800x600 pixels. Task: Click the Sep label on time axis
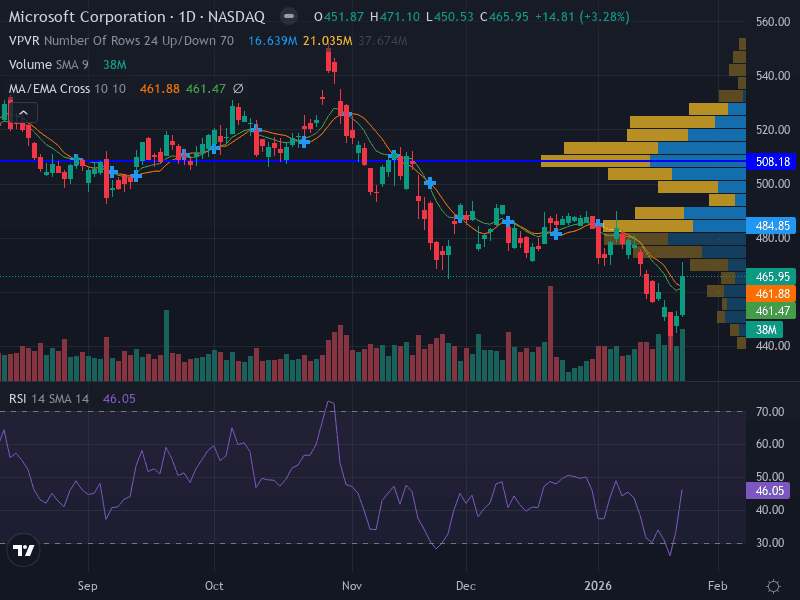coord(88,586)
